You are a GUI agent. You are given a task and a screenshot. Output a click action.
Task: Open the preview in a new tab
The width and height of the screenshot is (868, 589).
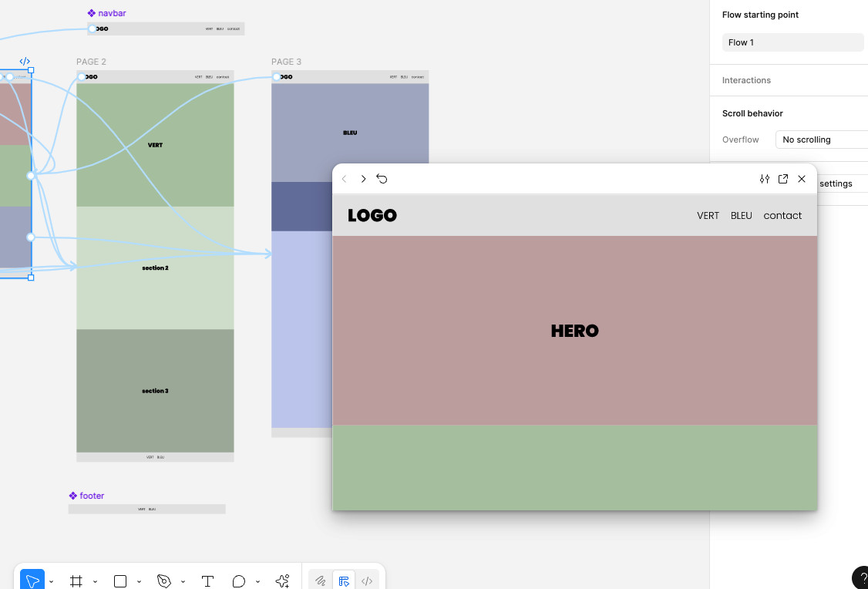(x=783, y=179)
